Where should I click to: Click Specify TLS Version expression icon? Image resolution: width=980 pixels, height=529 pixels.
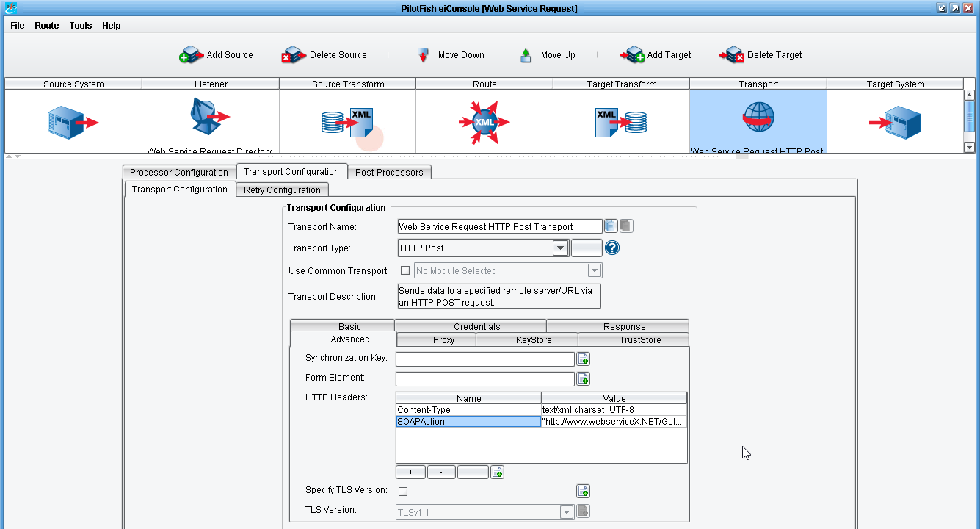point(583,491)
